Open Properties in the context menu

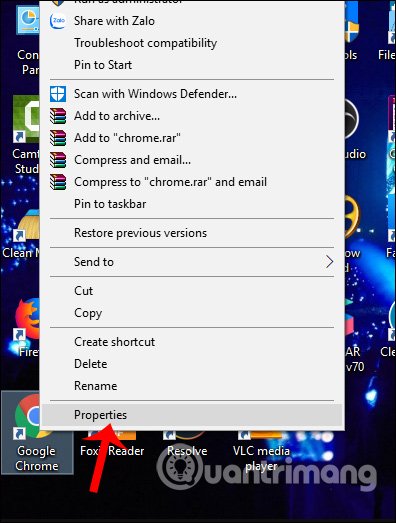192,415
